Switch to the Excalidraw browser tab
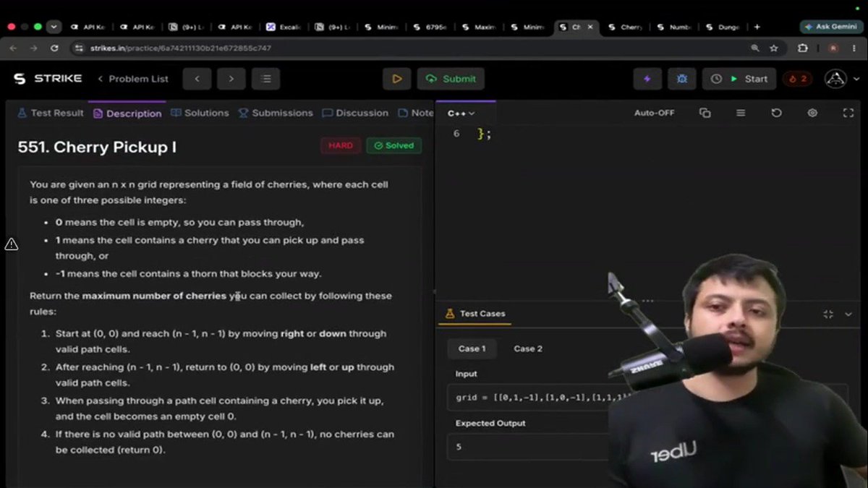 point(284,27)
